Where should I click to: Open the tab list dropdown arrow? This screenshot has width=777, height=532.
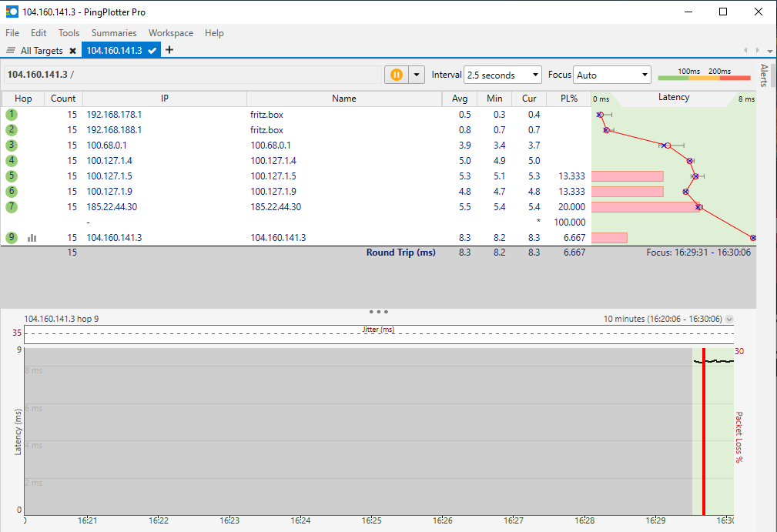(x=769, y=51)
